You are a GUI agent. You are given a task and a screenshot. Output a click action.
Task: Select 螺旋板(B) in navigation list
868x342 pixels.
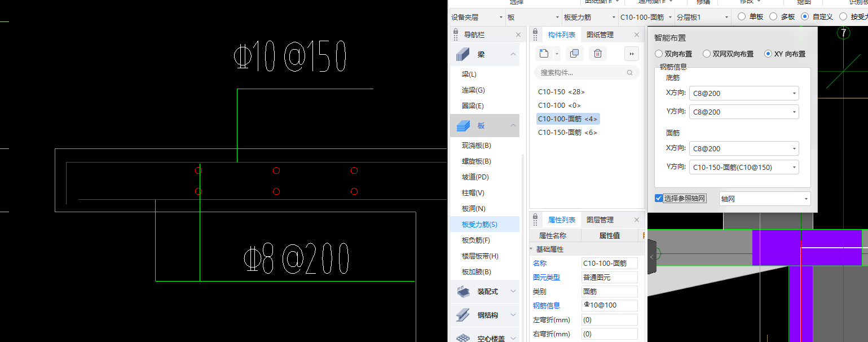point(477,161)
